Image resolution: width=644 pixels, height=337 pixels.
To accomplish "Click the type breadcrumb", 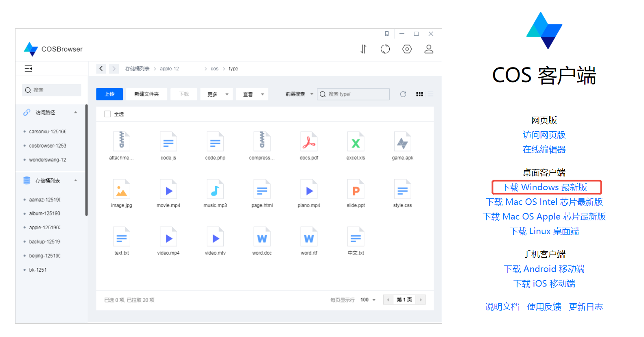I will 234,69.
